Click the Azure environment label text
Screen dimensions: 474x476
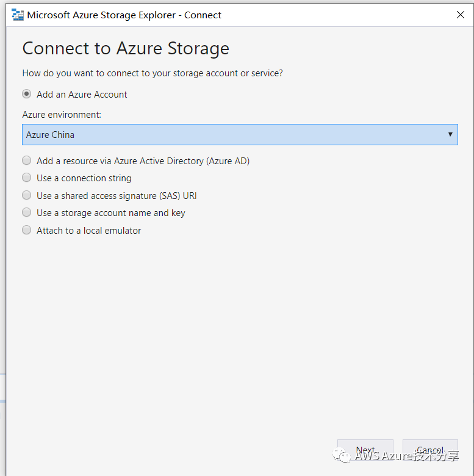[x=62, y=115]
